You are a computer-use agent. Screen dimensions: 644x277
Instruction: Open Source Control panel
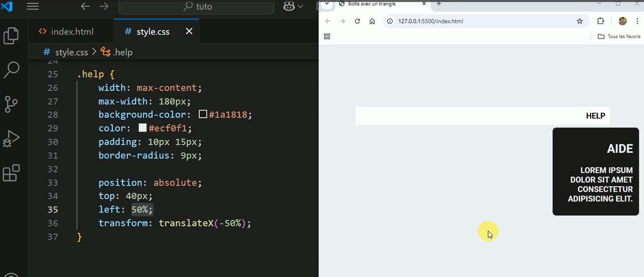11,104
